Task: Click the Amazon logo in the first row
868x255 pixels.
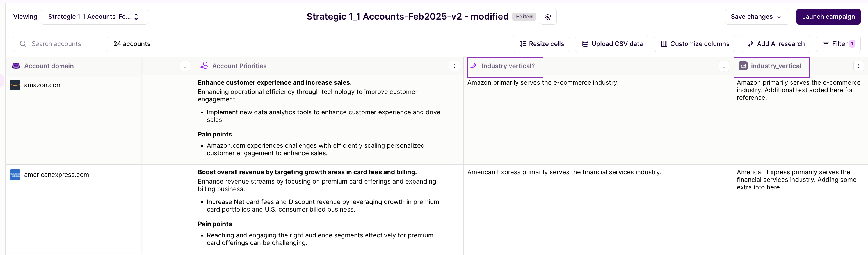Action: [x=15, y=85]
